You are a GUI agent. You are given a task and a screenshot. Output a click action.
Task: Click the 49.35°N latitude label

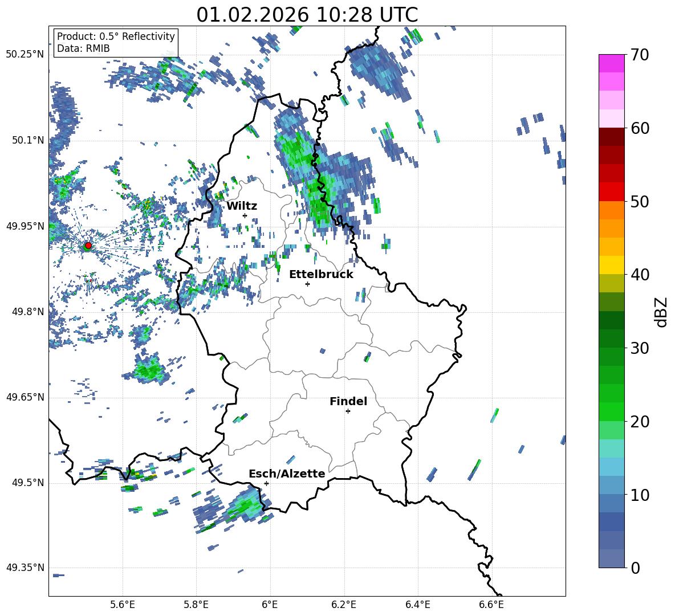(25, 568)
